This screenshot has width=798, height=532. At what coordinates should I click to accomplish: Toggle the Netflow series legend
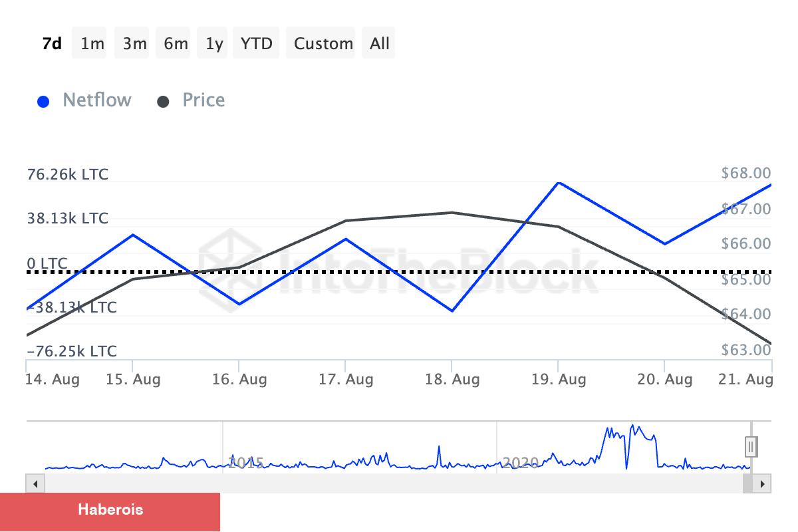[x=96, y=100]
